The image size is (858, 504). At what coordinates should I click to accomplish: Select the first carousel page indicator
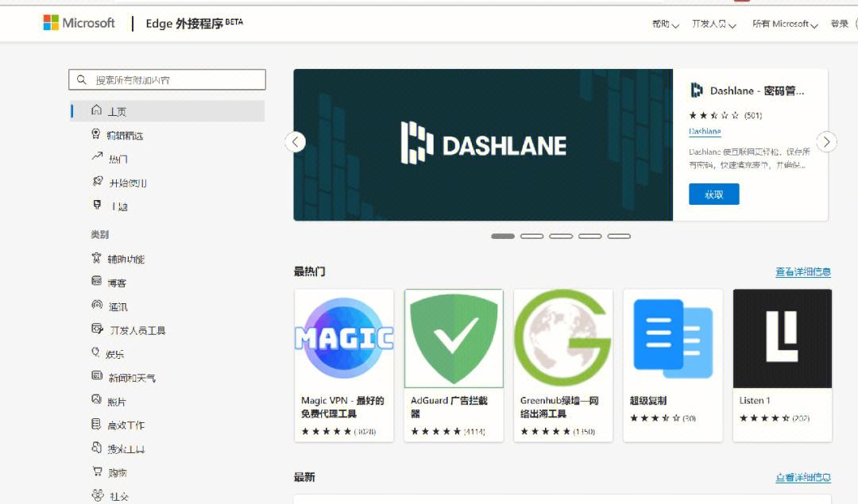[503, 237]
